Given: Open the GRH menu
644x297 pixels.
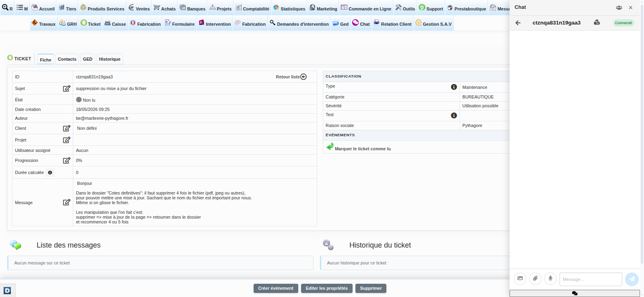Looking at the screenshot, I should pos(68,23).
